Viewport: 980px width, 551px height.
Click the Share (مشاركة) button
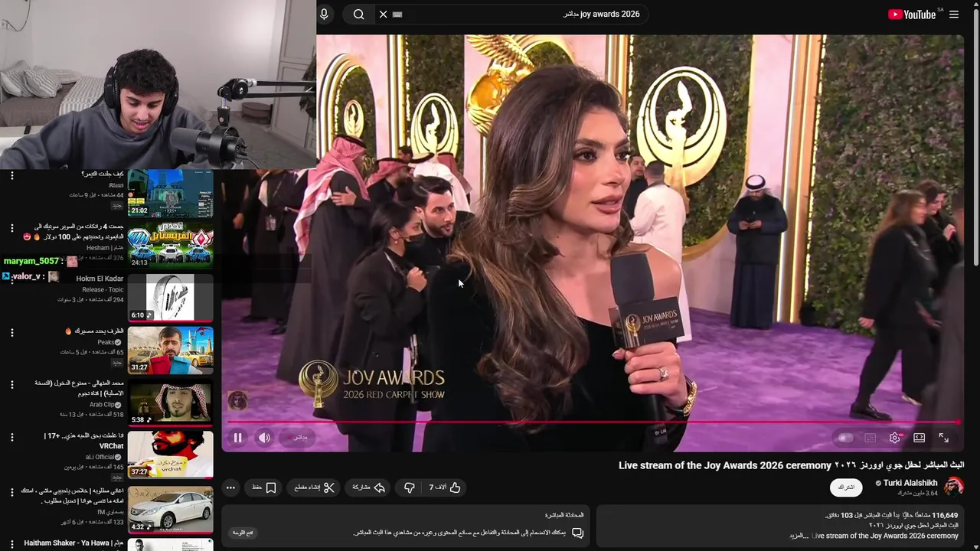tap(368, 487)
